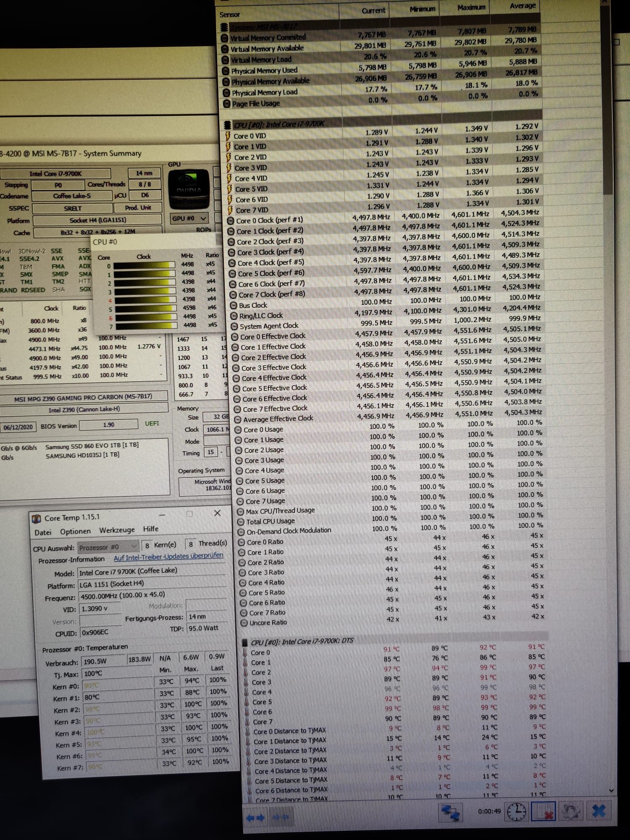The height and width of the screenshot is (840, 630).
Task: Click the Samsung SSD 860 EVO 1TB entry
Action: pos(92,446)
